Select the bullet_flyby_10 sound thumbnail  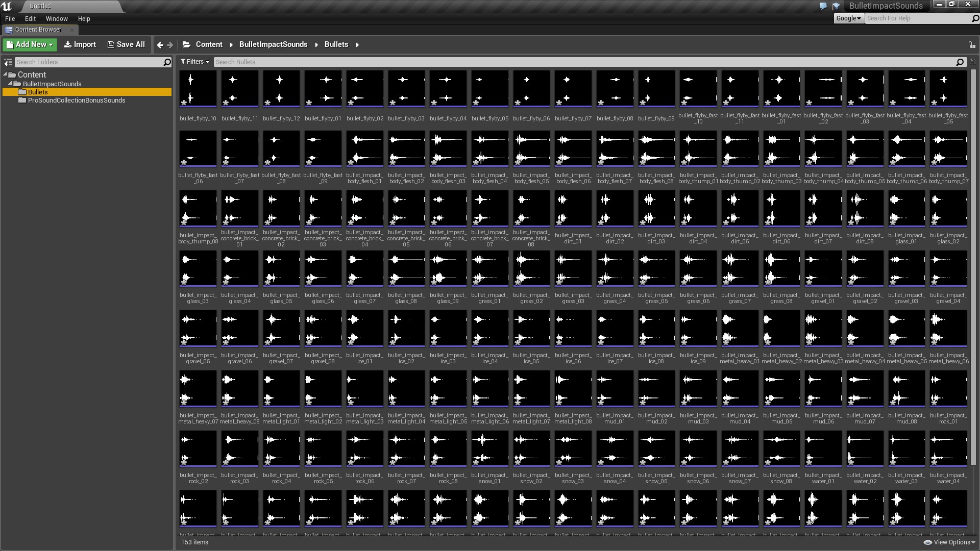pyautogui.click(x=198, y=89)
